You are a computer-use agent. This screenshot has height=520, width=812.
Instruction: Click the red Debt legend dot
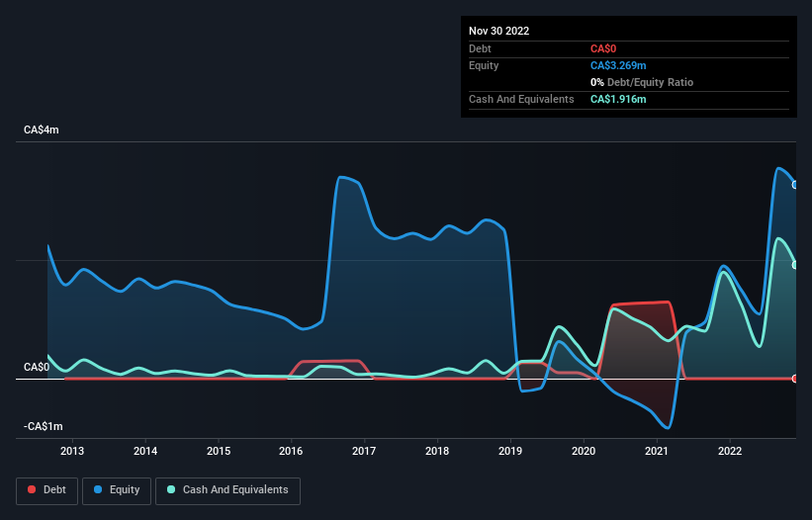[x=32, y=489]
